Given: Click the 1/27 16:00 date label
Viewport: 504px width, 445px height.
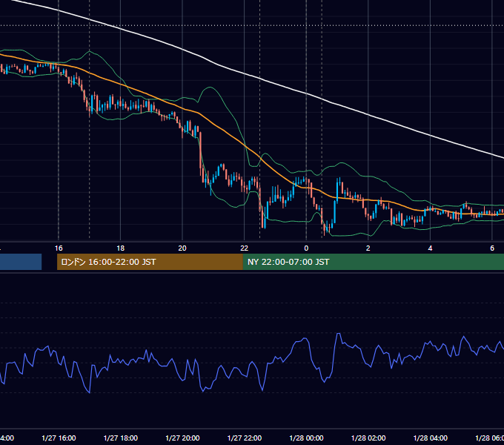Looking at the screenshot, I should click(x=59, y=438).
